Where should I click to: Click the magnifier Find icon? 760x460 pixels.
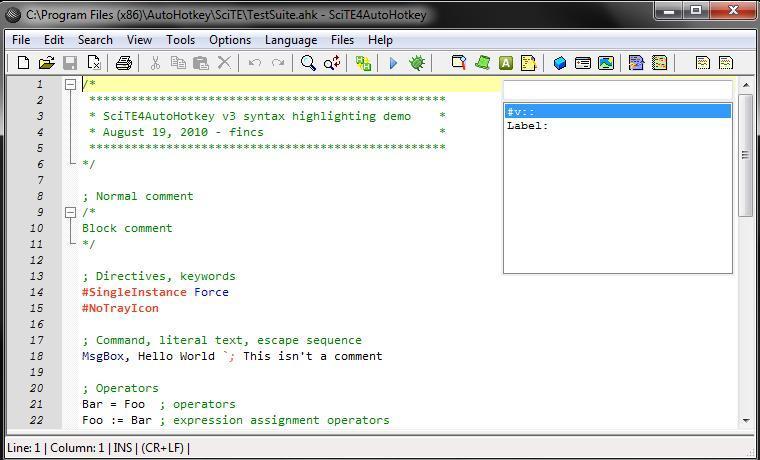tap(308, 63)
